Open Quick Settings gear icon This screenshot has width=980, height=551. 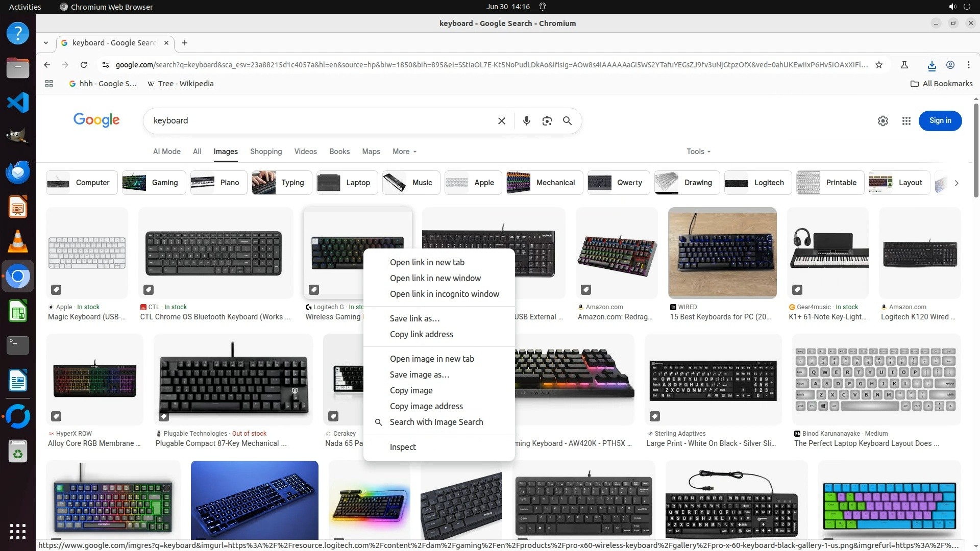(x=883, y=121)
